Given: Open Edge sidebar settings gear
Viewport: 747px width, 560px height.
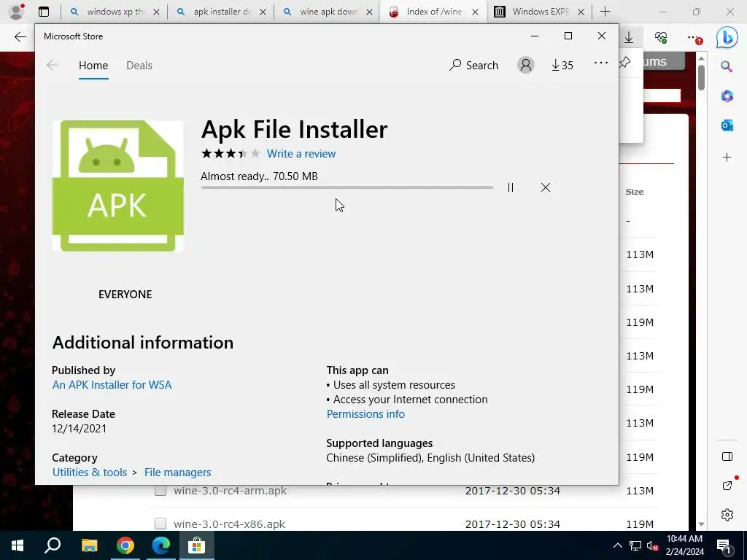Looking at the screenshot, I should [x=727, y=515].
